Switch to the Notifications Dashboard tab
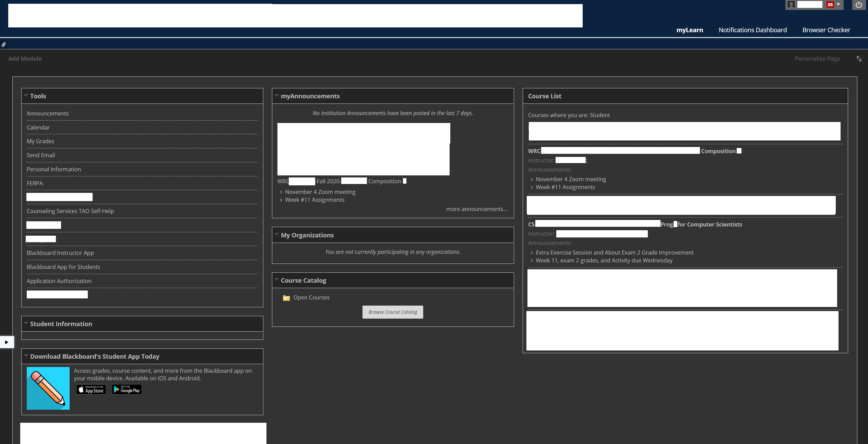The height and width of the screenshot is (444, 868). click(752, 30)
